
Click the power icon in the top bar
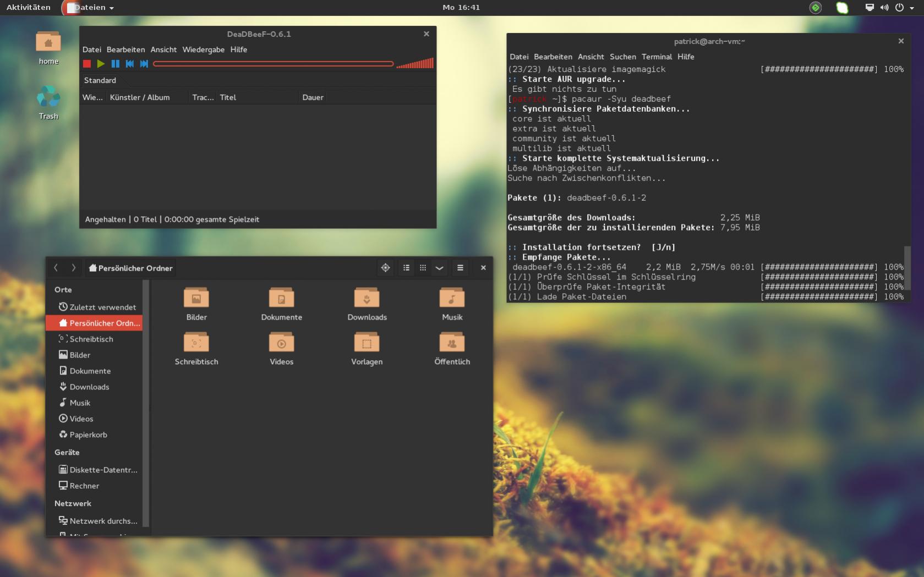point(899,7)
